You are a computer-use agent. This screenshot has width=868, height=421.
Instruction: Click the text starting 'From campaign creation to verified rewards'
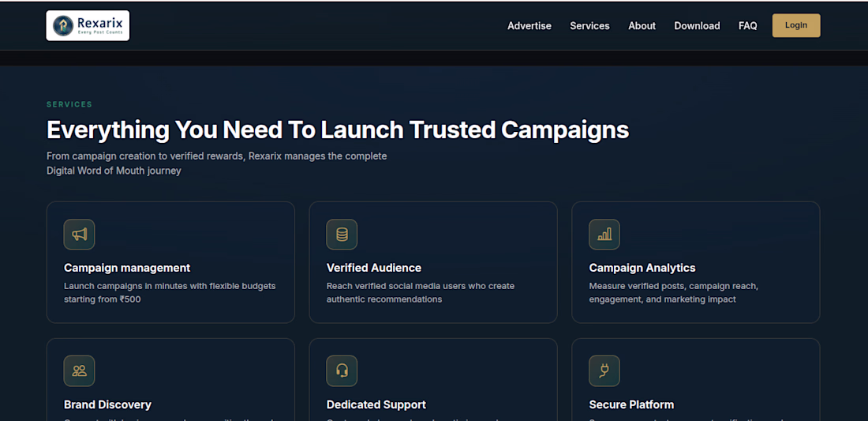[216, 164]
